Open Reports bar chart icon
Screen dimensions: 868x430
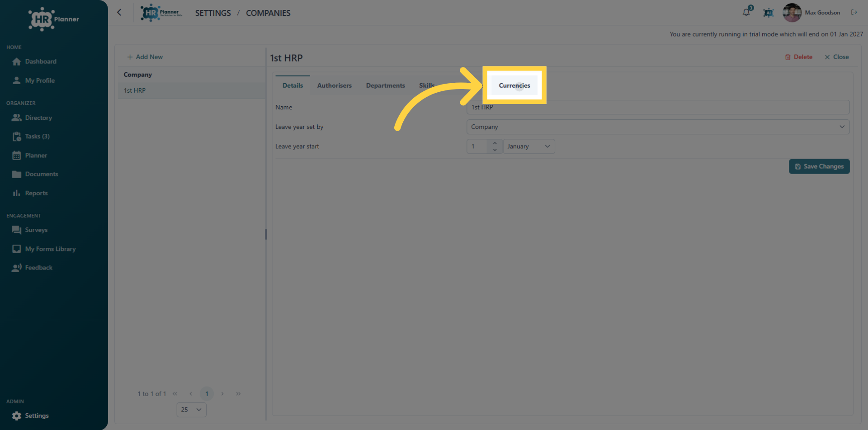[x=17, y=193]
